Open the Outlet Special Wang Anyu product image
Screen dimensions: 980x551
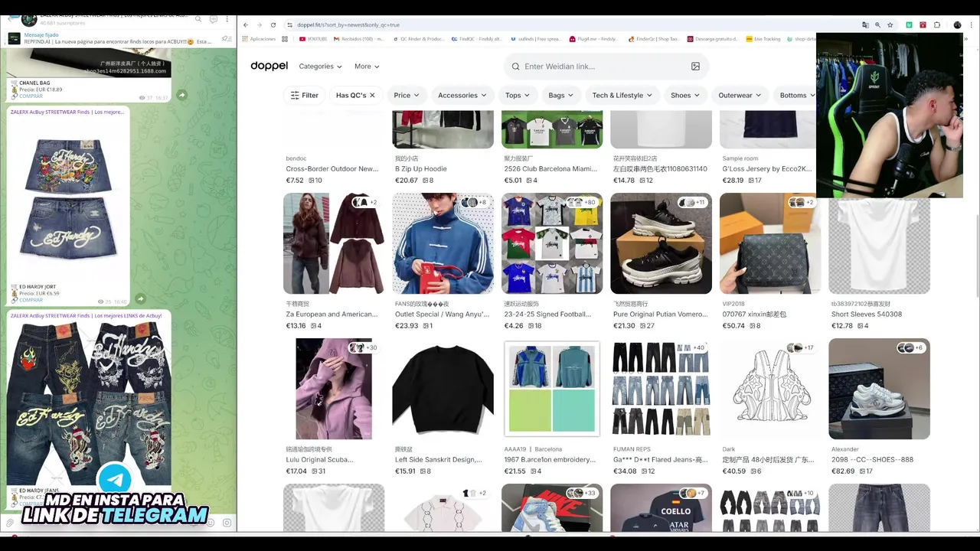tap(443, 243)
